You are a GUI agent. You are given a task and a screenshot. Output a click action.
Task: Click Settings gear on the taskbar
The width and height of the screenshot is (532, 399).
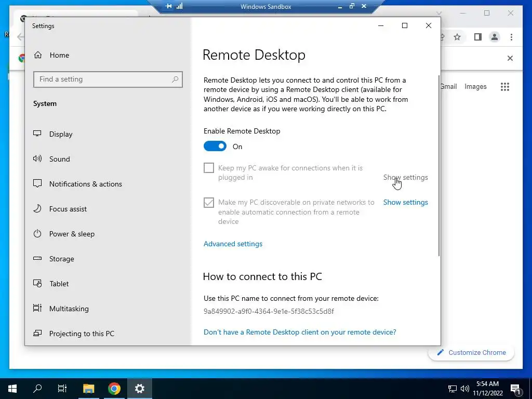point(139,389)
